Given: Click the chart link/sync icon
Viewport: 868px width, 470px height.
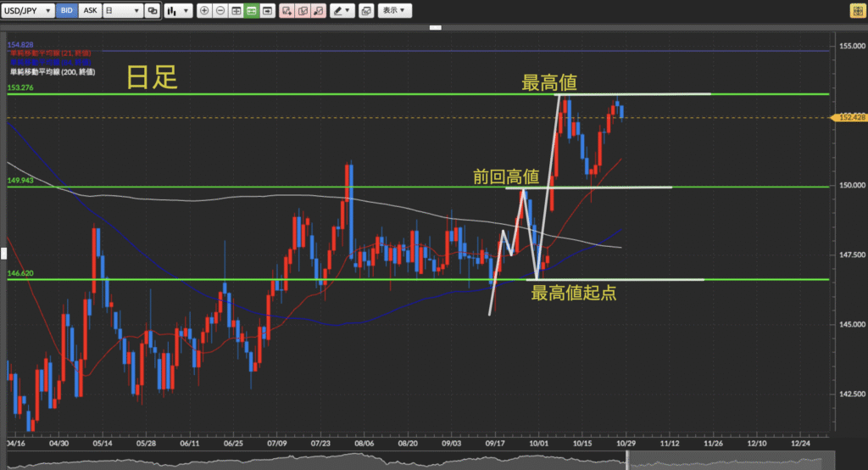Looking at the screenshot, I should tap(152, 11).
